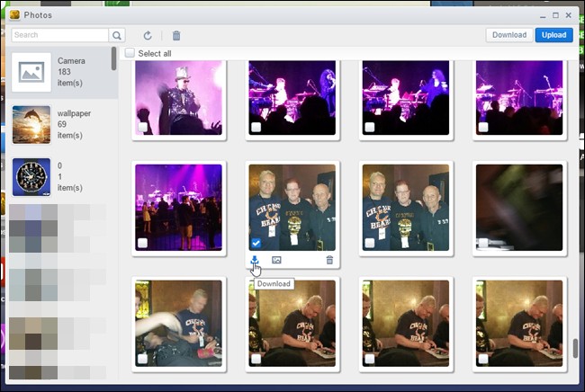Viewport: 585px width, 392px height.
Task: Open the Camera album placeholder icon
Action: point(31,72)
